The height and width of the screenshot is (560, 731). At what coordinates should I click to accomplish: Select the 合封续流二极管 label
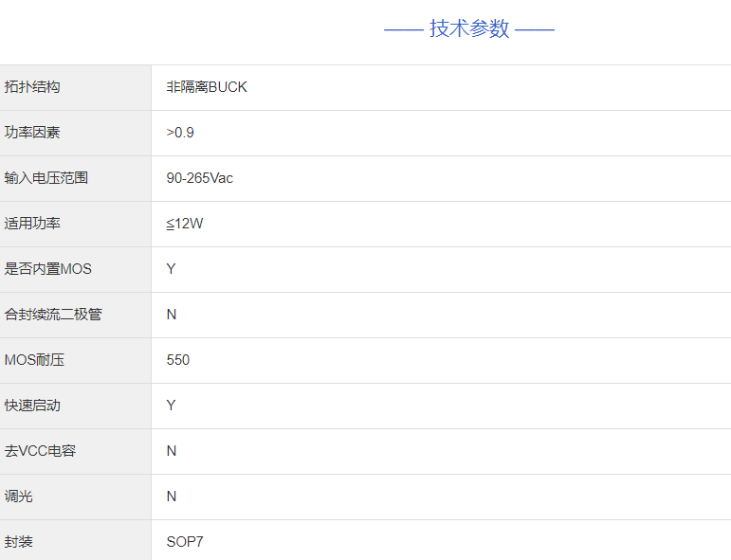53,315
